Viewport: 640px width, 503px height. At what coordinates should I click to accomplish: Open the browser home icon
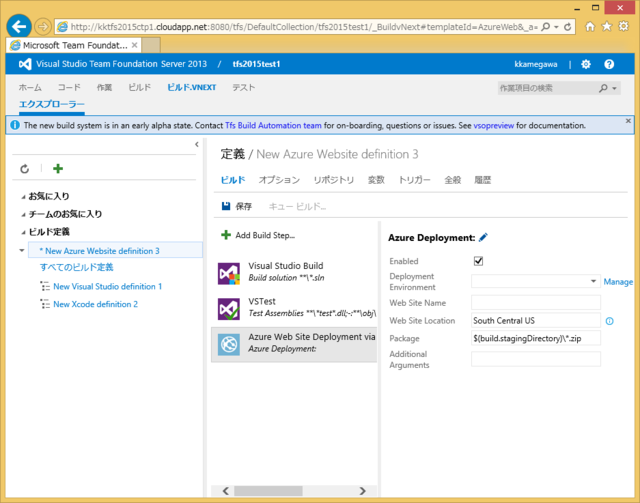[590, 27]
